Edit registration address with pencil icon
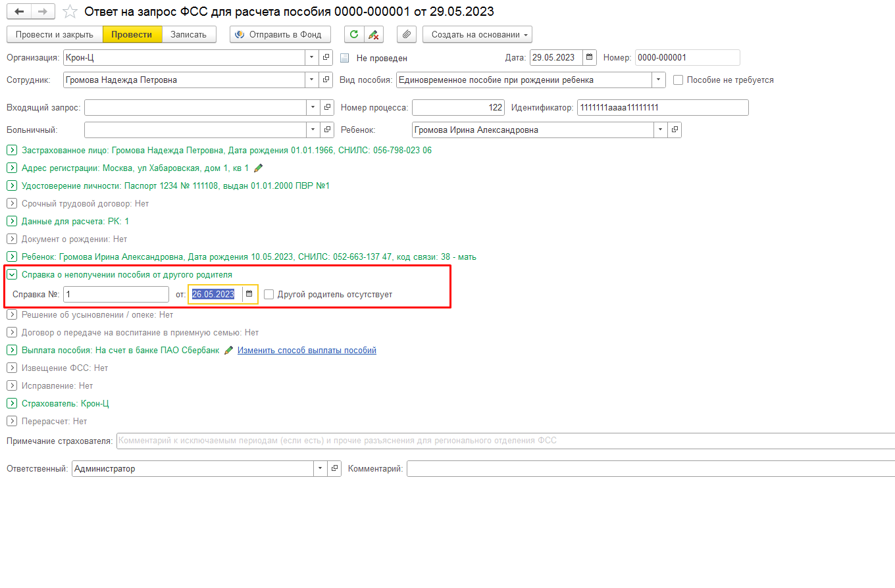The width and height of the screenshot is (895, 588). [258, 168]
